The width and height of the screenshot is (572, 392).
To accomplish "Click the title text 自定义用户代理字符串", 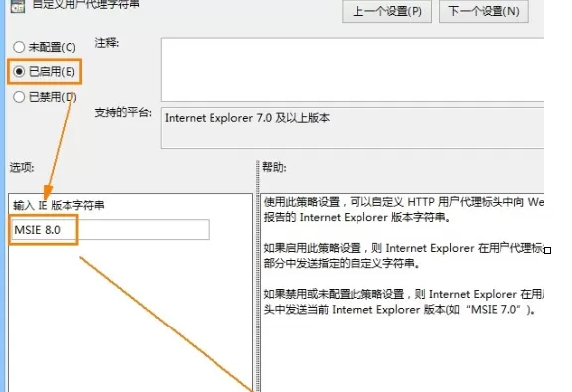I will pos(86,4).
